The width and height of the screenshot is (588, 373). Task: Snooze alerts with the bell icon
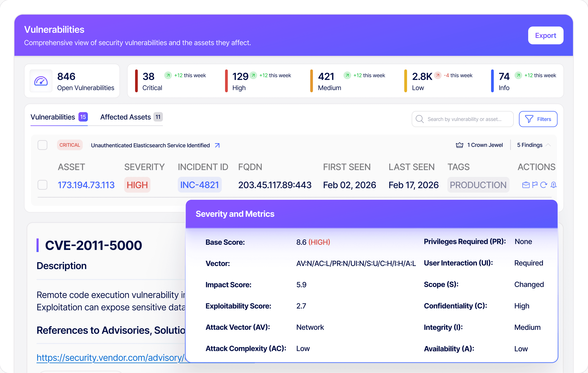pos(553,185)
